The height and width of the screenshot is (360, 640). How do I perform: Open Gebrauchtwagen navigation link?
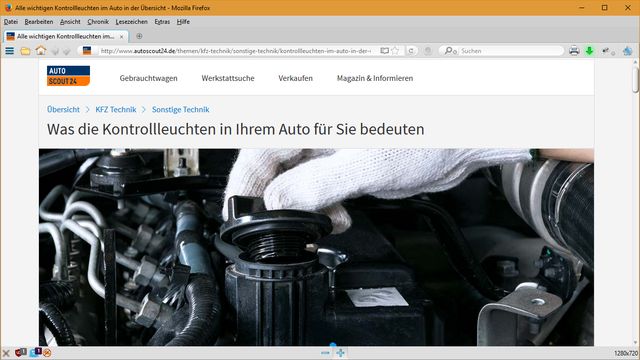point(149,78)
